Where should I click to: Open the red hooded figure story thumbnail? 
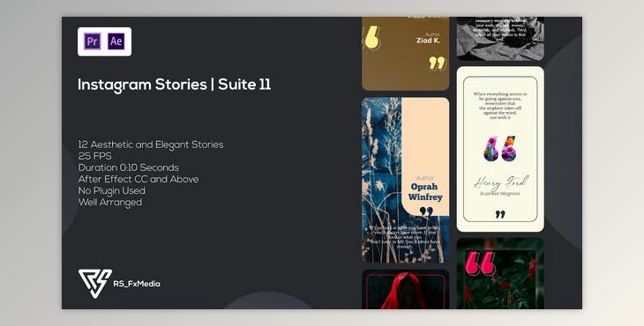(x=406, y=289)
